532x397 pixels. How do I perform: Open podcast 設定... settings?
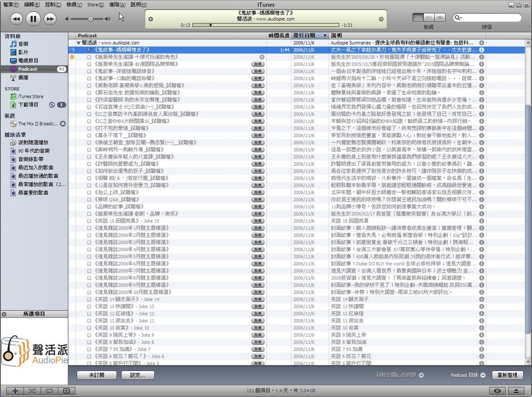click(x=137, y=375)
